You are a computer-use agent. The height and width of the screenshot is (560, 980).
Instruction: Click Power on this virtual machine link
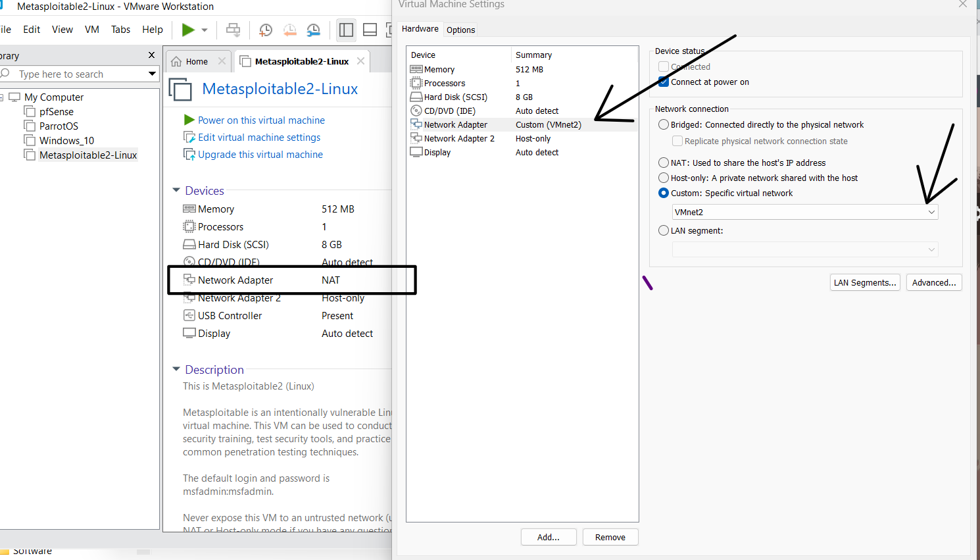[261, 120]
